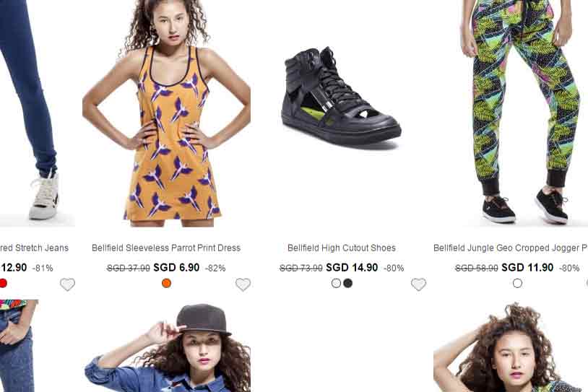Open the Bellfield Sleeveless Parrot Print Dress title

pos(166,248)
